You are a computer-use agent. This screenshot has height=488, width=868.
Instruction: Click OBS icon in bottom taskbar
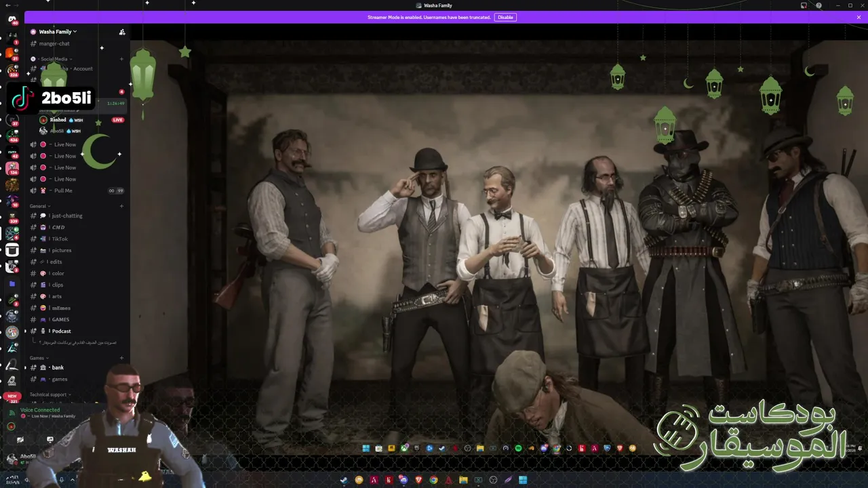pyautogui.click(x=493, y=480)
